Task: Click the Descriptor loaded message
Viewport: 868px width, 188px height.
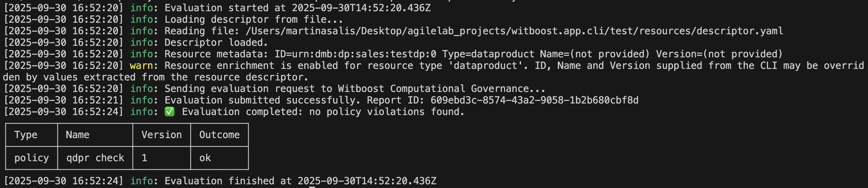Action: 216,42
